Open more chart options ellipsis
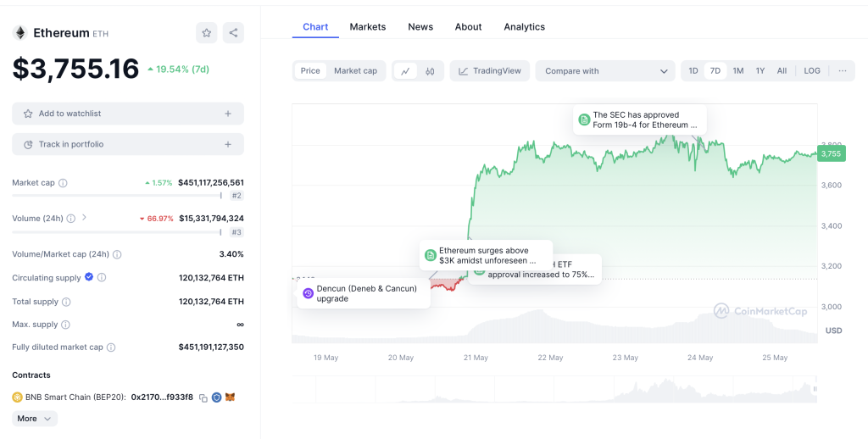This screenshot has height=439, width=868. tap(843, 71)
